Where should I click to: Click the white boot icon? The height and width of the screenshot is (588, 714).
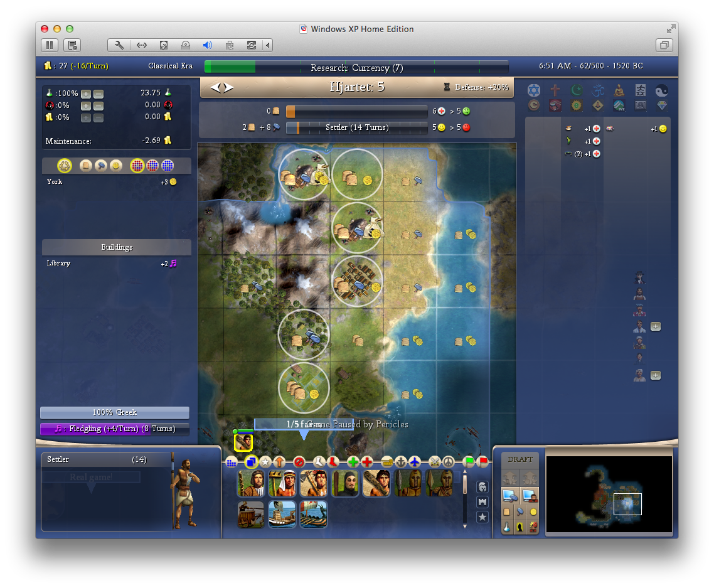coord(319,462)
